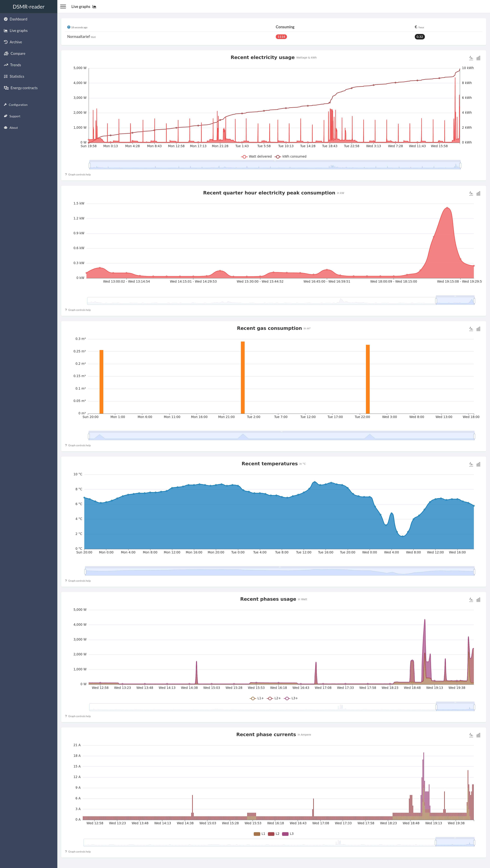Click the red 1114 consuming badge
Screen dimensions: 490x868
[x=281, y=37]
